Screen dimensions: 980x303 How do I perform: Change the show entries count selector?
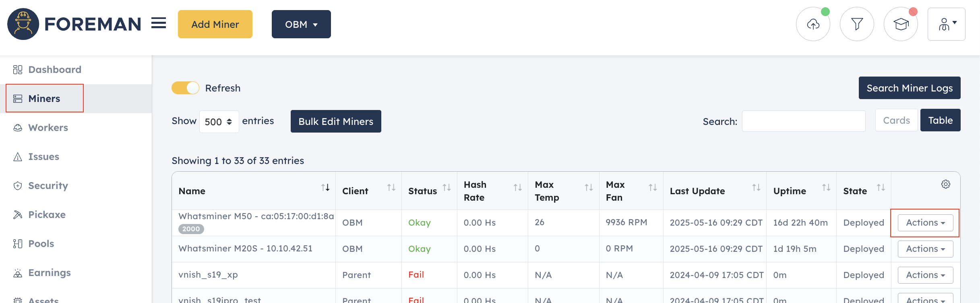coord(219,122)
